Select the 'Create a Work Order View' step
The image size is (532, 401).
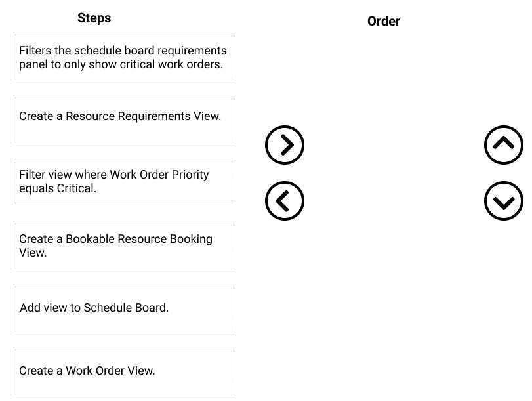(x=125, y=371)
